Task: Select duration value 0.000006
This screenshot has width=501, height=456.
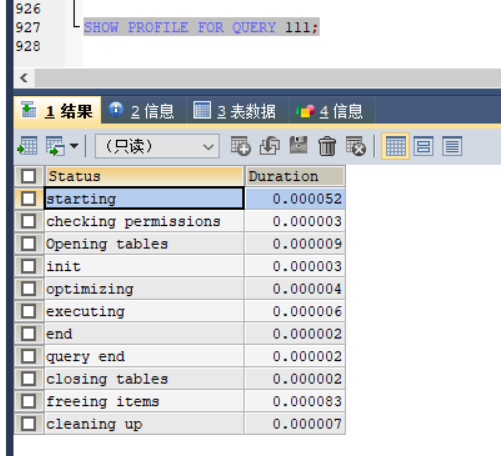Action: 295,311
